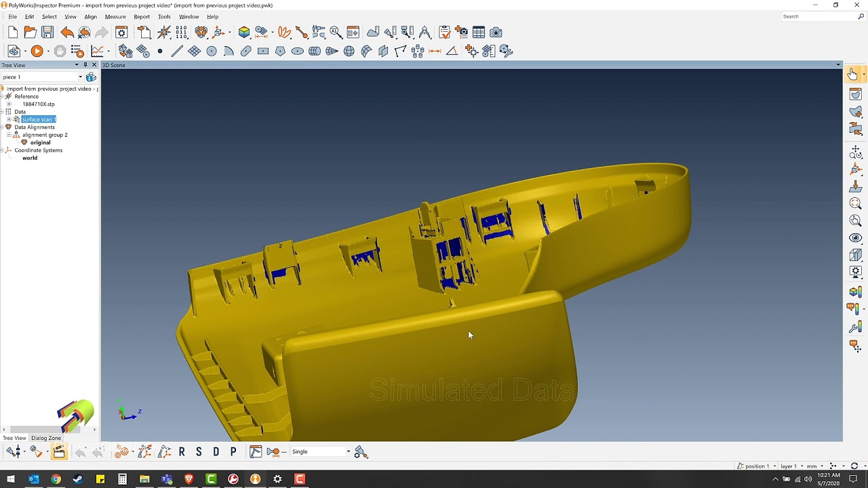Create a circle feature icon

[x=212, y=51]
